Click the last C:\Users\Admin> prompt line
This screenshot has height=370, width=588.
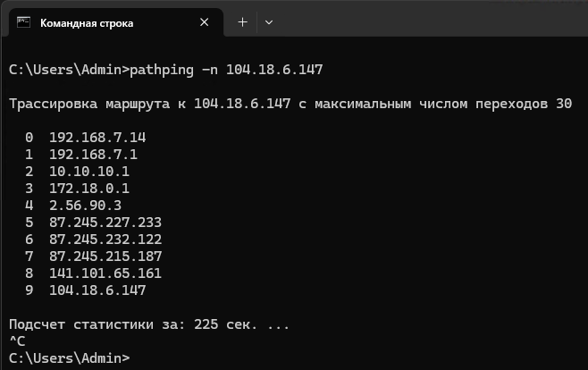point(69,358)
